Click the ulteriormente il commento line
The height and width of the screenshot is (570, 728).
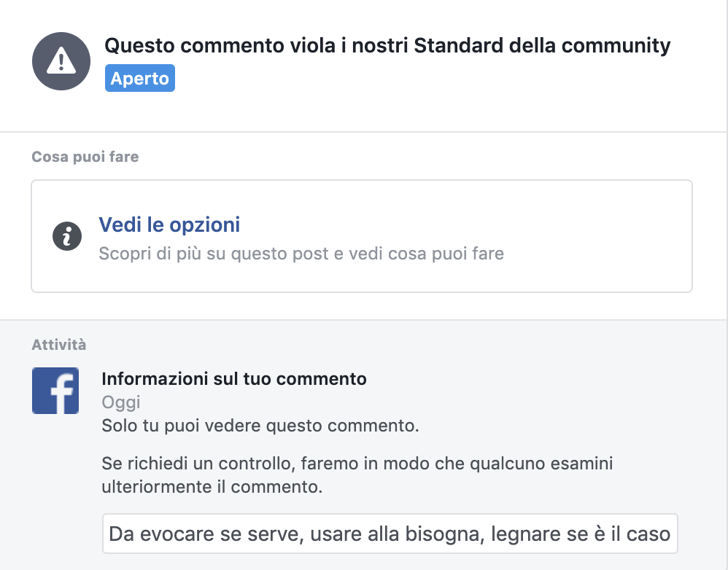(212, 487)
